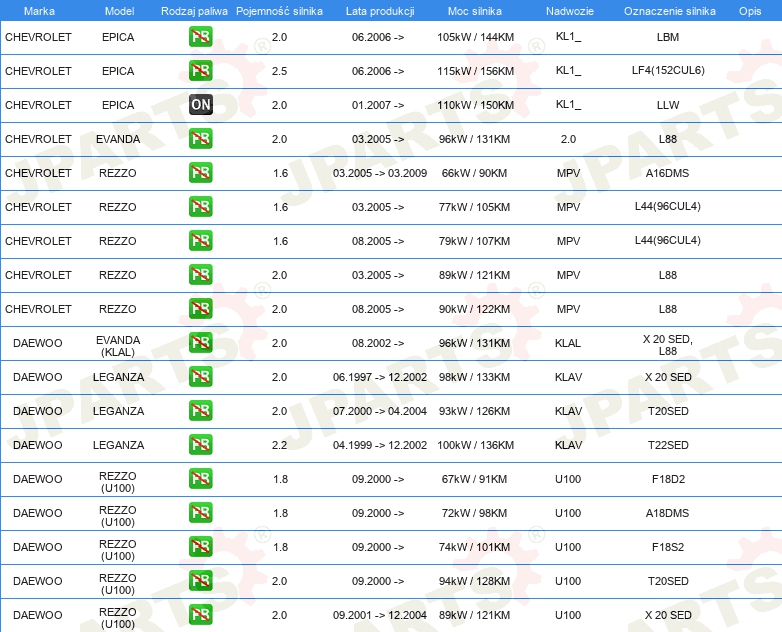782x632 pixels.
Task: Click the production years 07.2000 -> 04.2004
Action: coord(380,411)
